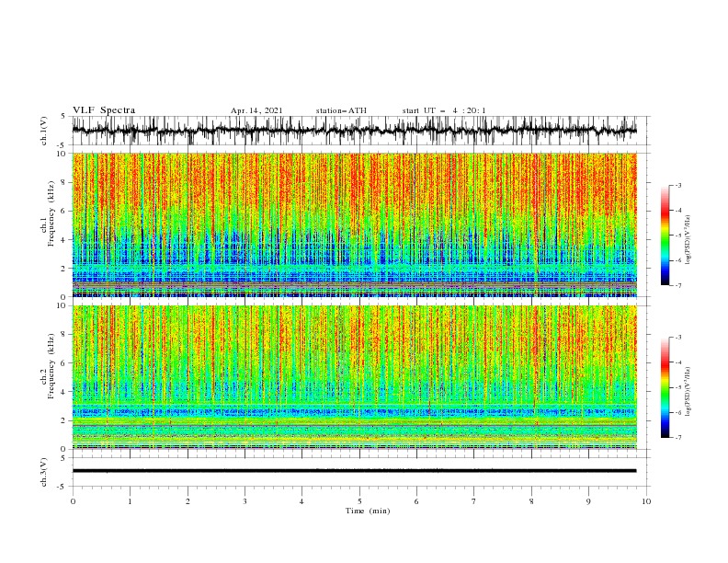Click the "ch.2 Frequency (kHz)" axis label
728x563 pixels.
coord(48,366)
